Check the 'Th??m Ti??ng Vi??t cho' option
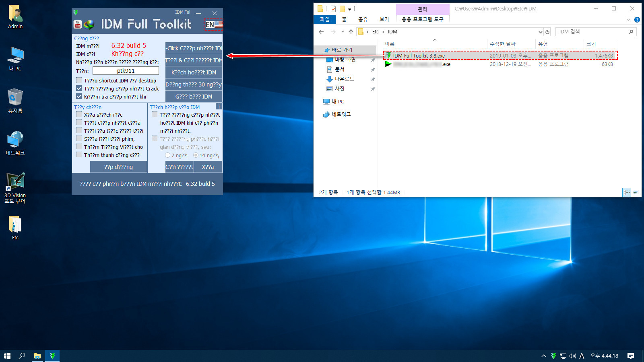The width and height of the screenshot is (644, 362). coord(79,147)
